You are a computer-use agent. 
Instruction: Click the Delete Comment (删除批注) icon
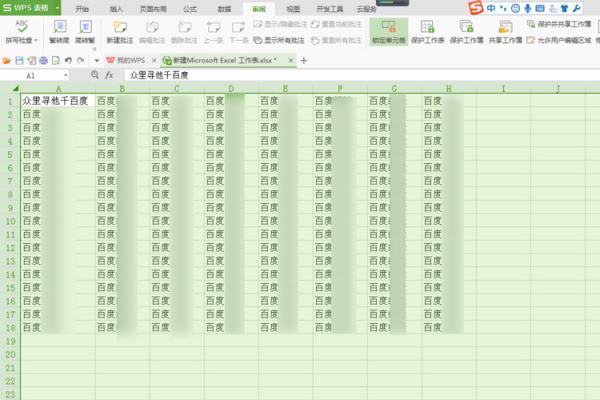click(184, 27)
